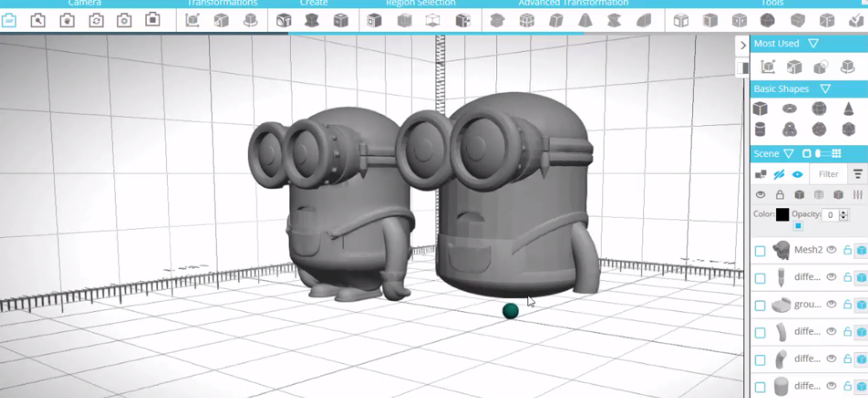868x398 pixels.
Task: Click the first cube icon in Tools group
Action: pos(681,21)
